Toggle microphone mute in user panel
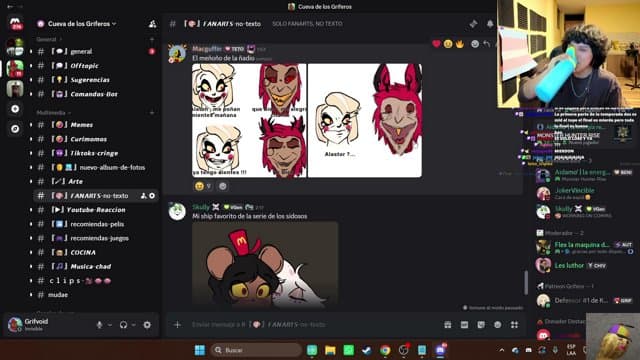Image resolution: width=640 pixels, height=360 pixels. click(99, 325)
